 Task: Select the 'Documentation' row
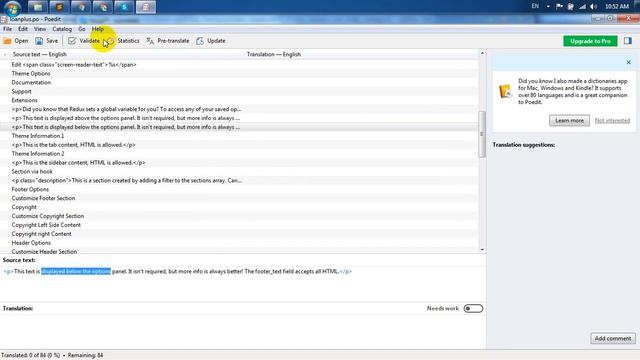pos(239,82)
